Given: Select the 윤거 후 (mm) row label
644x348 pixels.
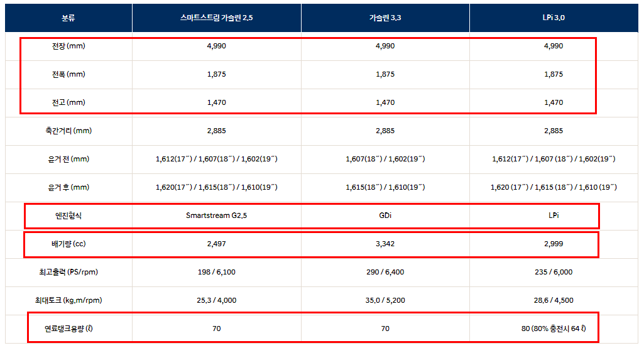Looking at the screenshot, I should click(x=68, y=187).
